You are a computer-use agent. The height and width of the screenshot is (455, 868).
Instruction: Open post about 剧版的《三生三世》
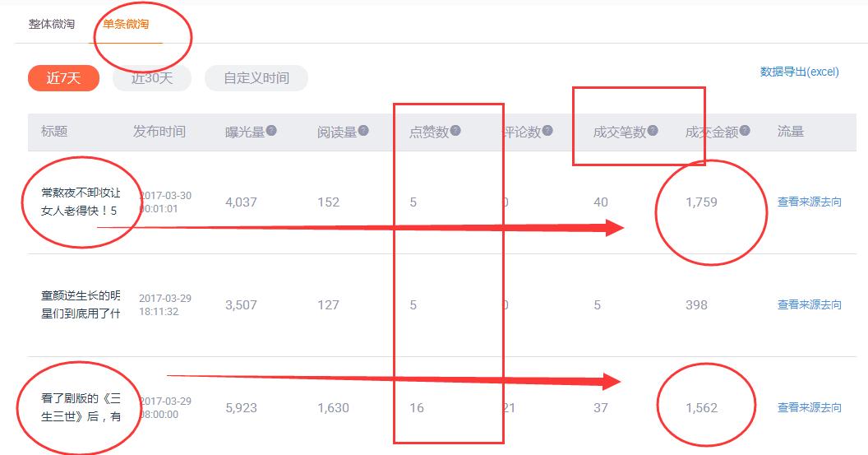[x=81, y=407]
